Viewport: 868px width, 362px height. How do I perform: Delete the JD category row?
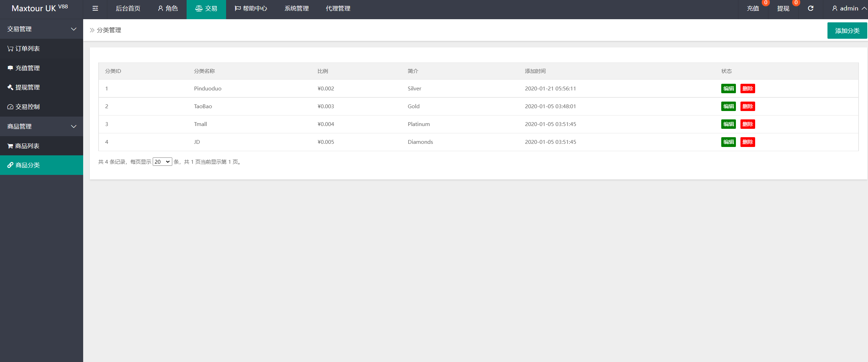click(747, 142)
